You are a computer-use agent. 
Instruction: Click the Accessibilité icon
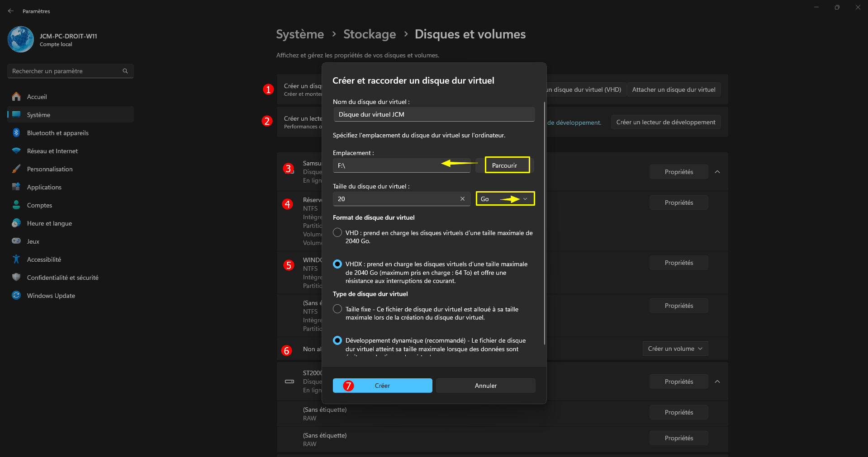[16, 259]
